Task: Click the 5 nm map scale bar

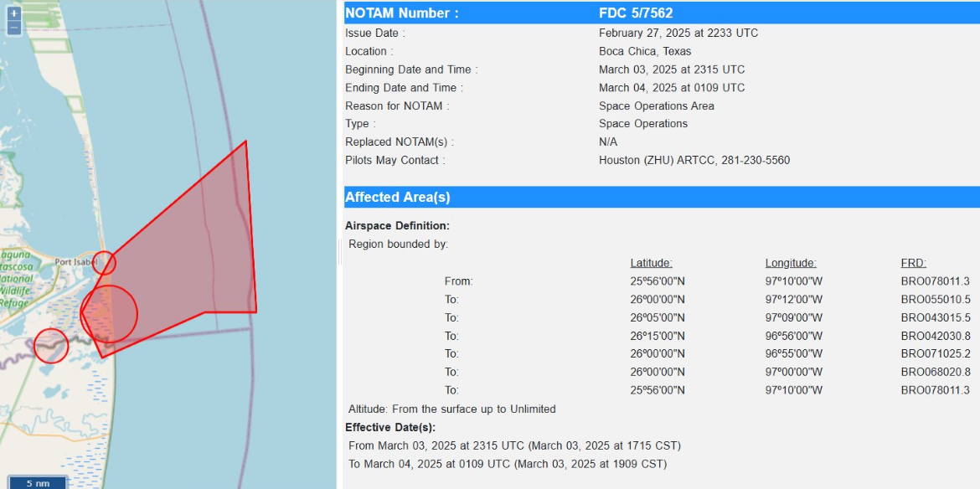Action: click(x=38, y=483)
